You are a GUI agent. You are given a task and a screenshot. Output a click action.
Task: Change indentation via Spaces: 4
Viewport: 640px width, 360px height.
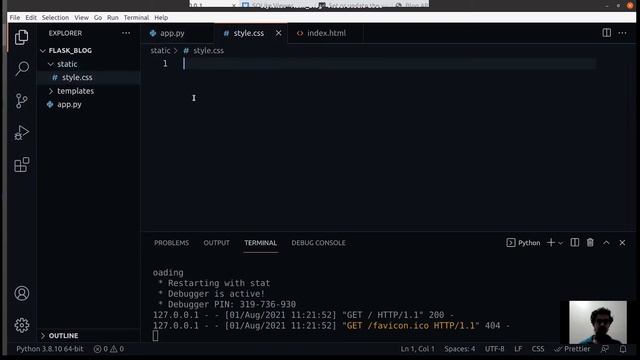coord(460,349)
